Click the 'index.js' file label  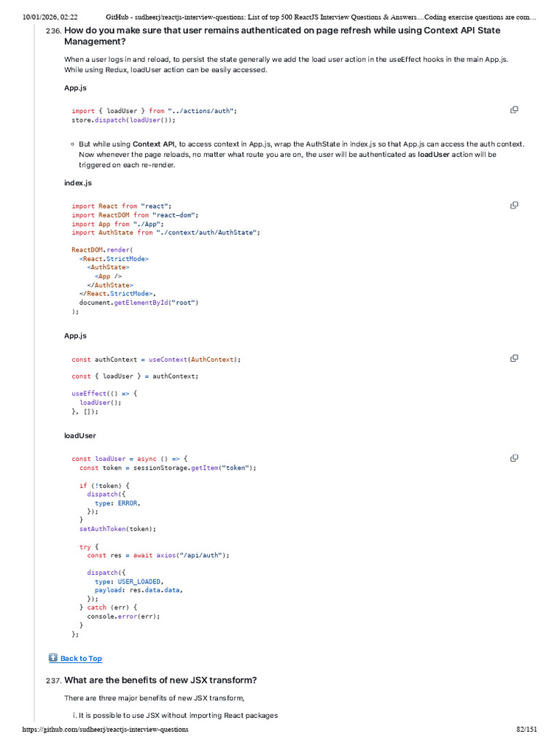(x=78, y=183)
